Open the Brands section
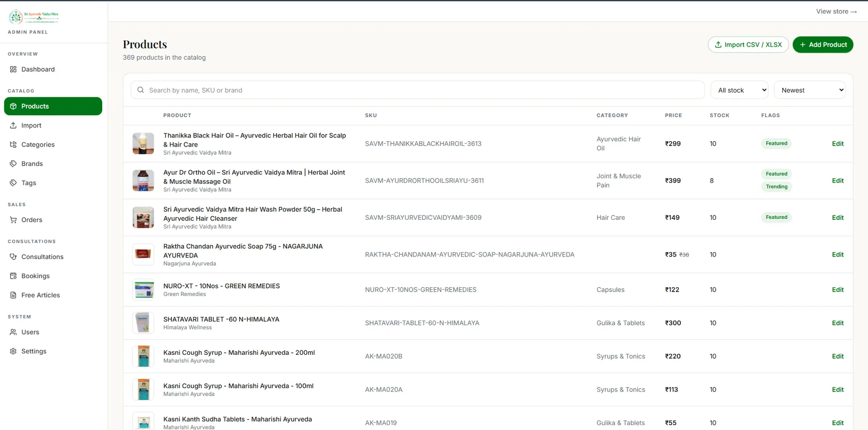Screen dimensions: 868x430 point(53,164)
